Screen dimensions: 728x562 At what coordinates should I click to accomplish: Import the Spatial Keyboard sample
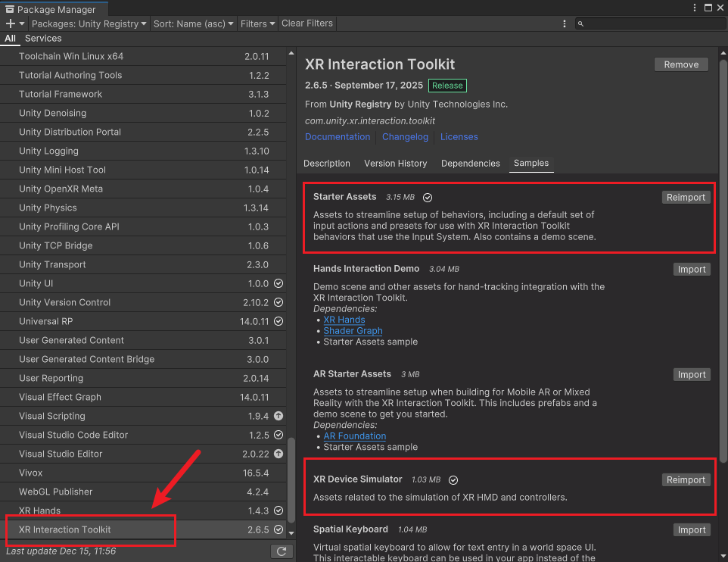pos(692,530)
